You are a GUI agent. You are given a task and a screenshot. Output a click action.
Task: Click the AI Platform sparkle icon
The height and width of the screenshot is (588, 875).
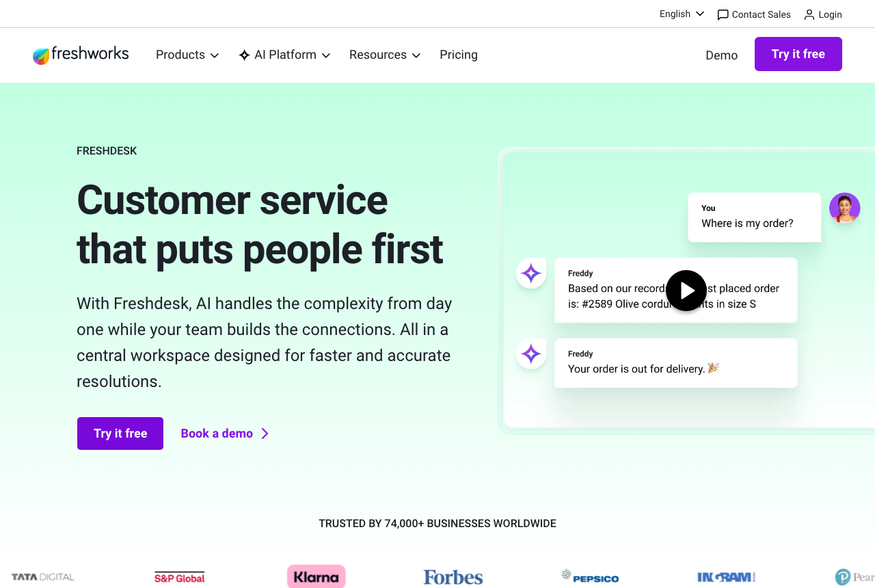tap(244, 55)
